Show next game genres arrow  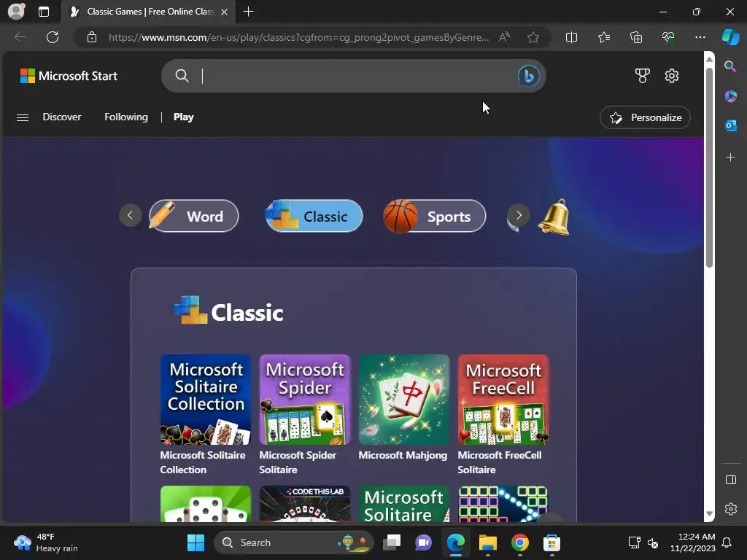tap(519, 215)
